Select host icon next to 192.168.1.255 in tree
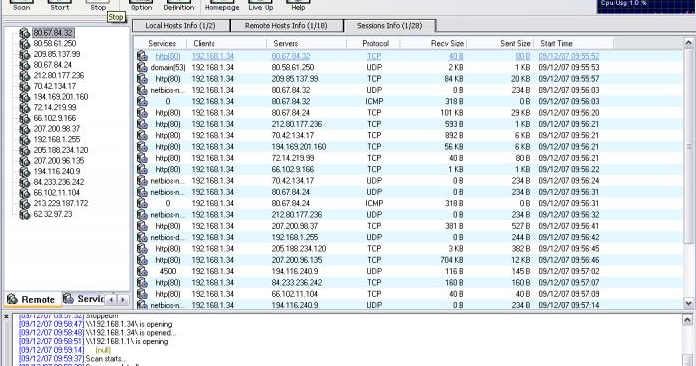696x366 pixels. coord(25,140)
